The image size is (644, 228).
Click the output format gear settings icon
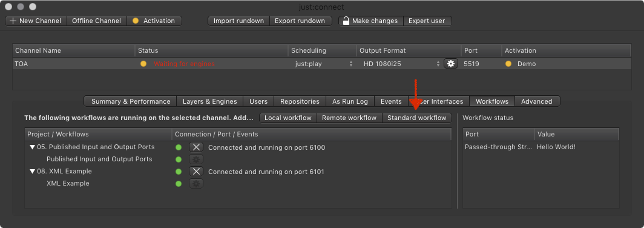[451, 64]
